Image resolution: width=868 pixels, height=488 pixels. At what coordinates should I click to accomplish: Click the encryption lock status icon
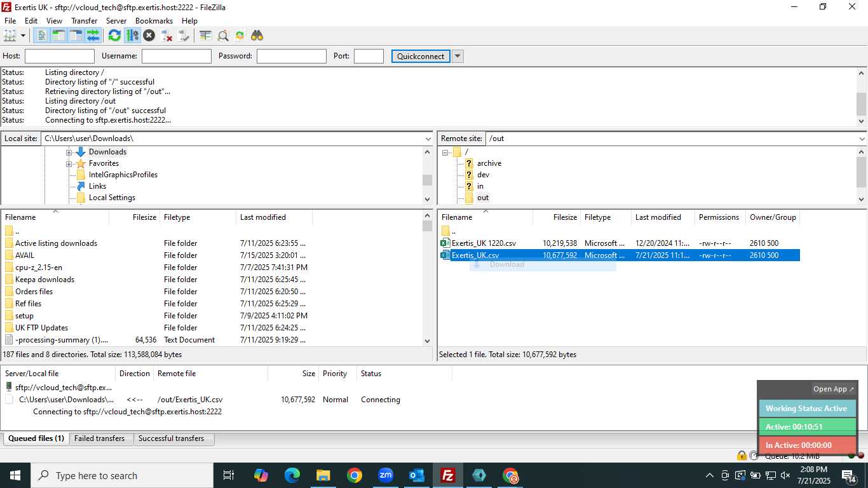click(x=742, y=456)
